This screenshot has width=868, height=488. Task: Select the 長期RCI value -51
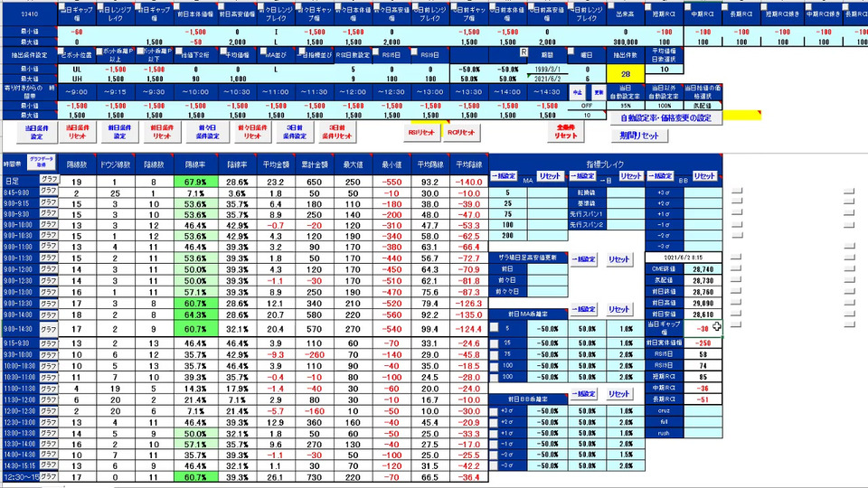point(703,399)
